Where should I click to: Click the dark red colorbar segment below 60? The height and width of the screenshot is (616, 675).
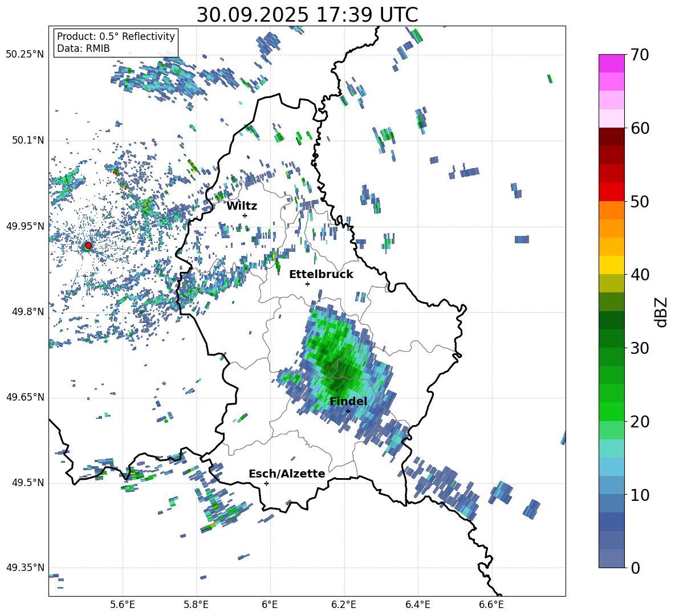611,137
